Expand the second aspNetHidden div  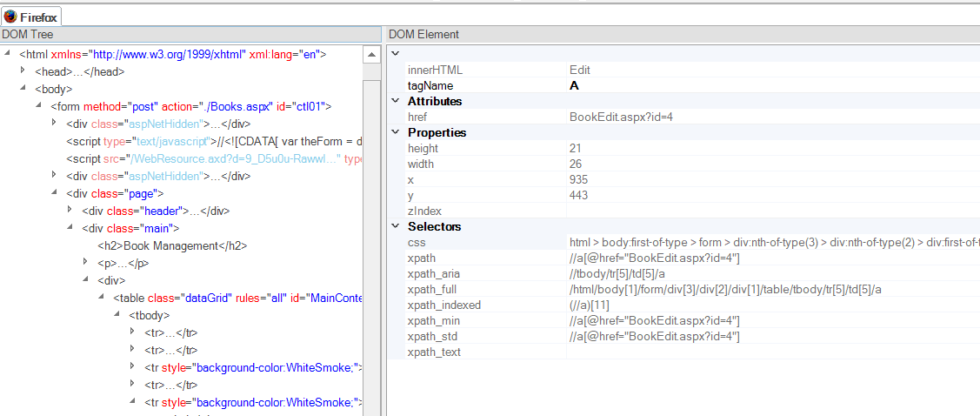tap(54, 175)
